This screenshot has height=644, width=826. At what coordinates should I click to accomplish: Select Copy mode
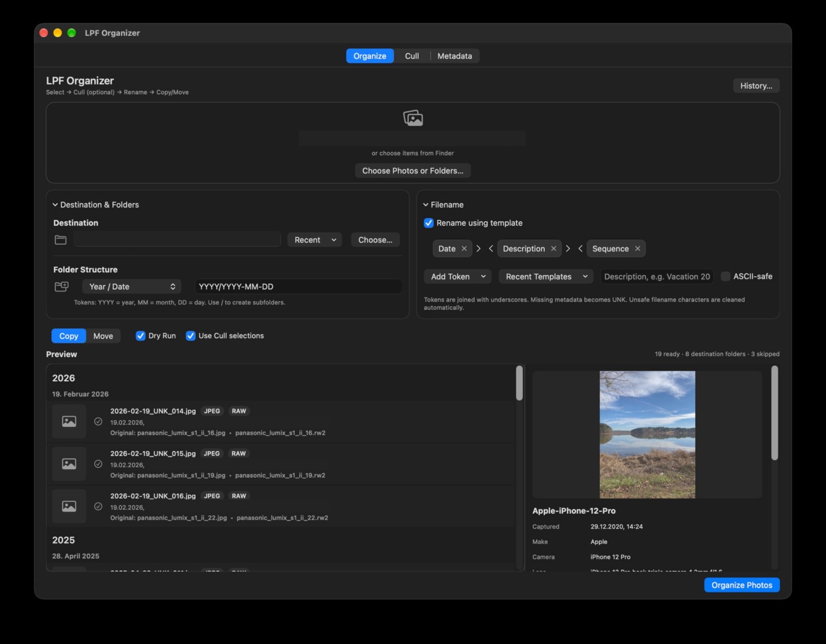click(x=69, y=336)
